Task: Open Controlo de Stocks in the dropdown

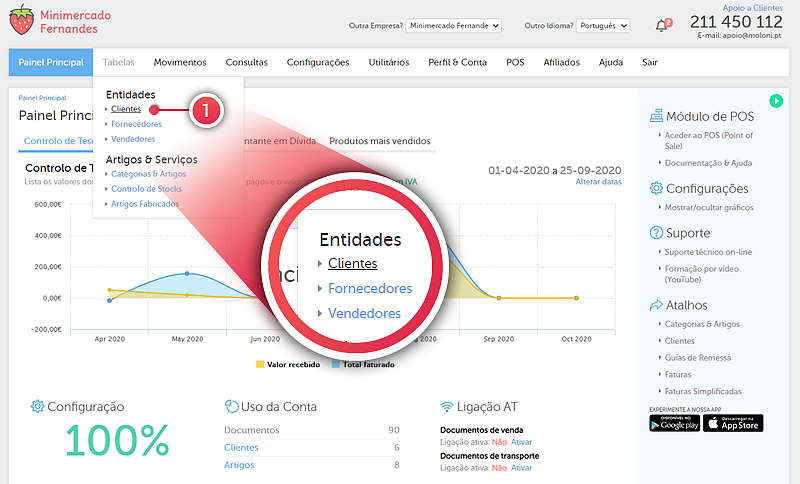Action: (146, 189)
